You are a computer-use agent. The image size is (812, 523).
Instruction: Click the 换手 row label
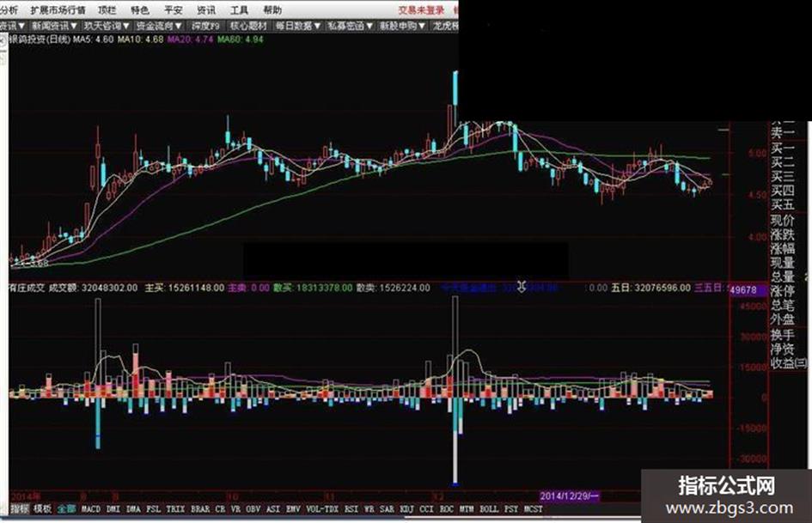(783, 334)
